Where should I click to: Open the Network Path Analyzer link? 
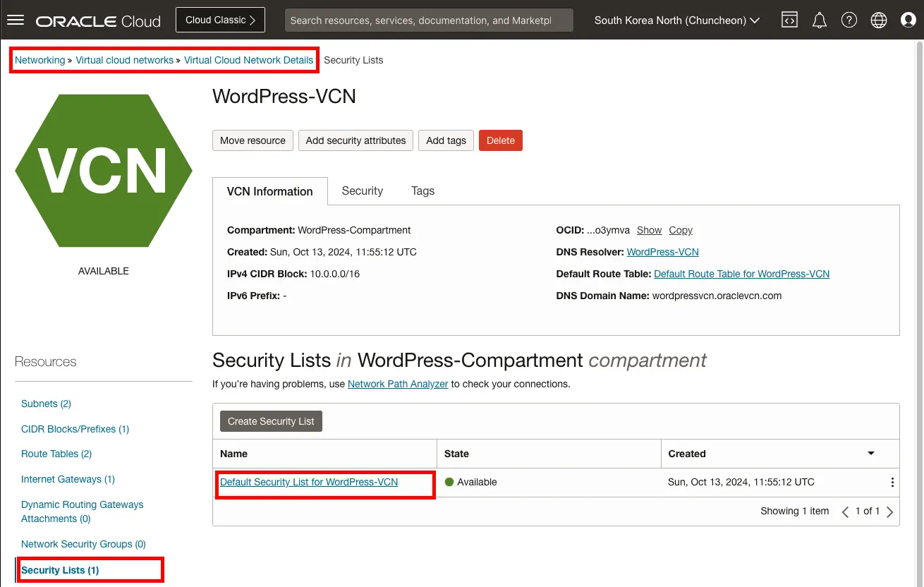click(x=398, y=384)
